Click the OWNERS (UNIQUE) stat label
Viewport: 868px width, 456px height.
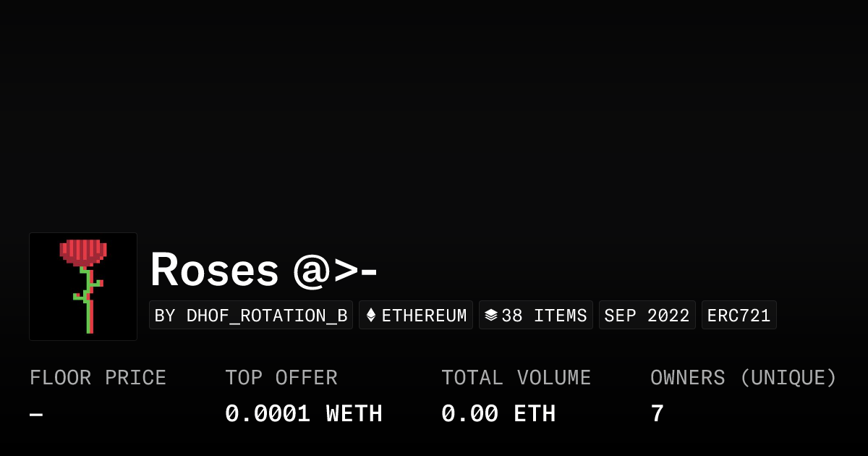(x=743, y=378)
